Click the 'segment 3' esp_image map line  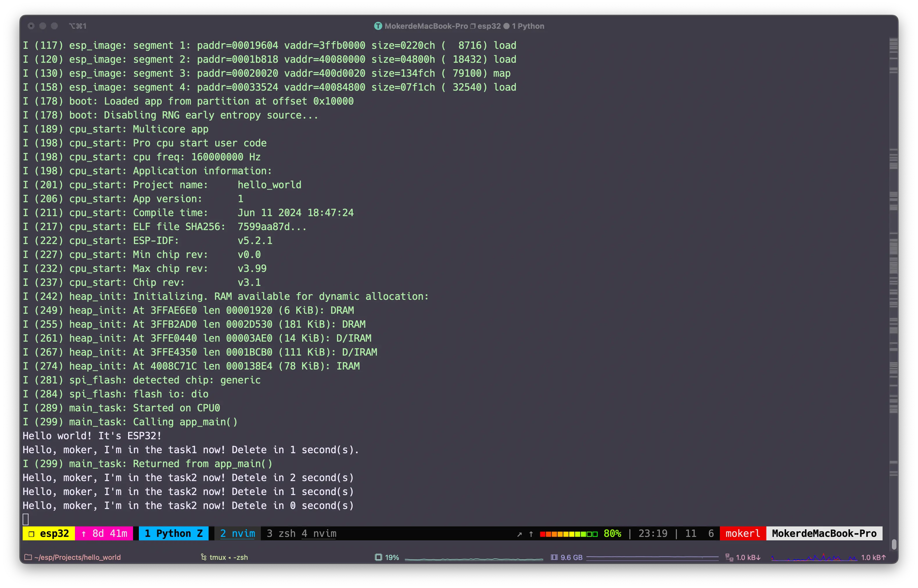click(266, 73)
